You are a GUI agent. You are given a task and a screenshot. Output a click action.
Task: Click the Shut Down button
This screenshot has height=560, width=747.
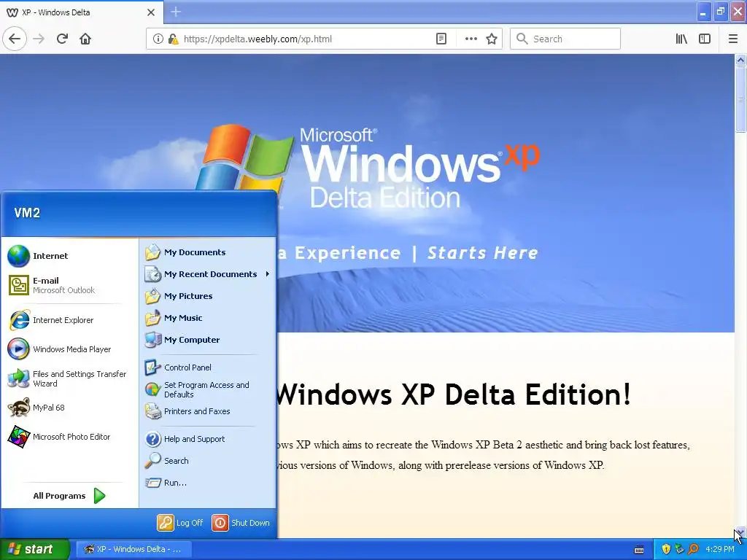click(241, 523)
